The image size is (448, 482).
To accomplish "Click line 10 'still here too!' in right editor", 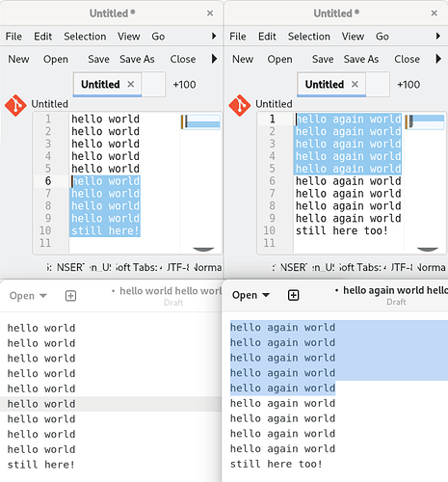I will coord(342,230).
